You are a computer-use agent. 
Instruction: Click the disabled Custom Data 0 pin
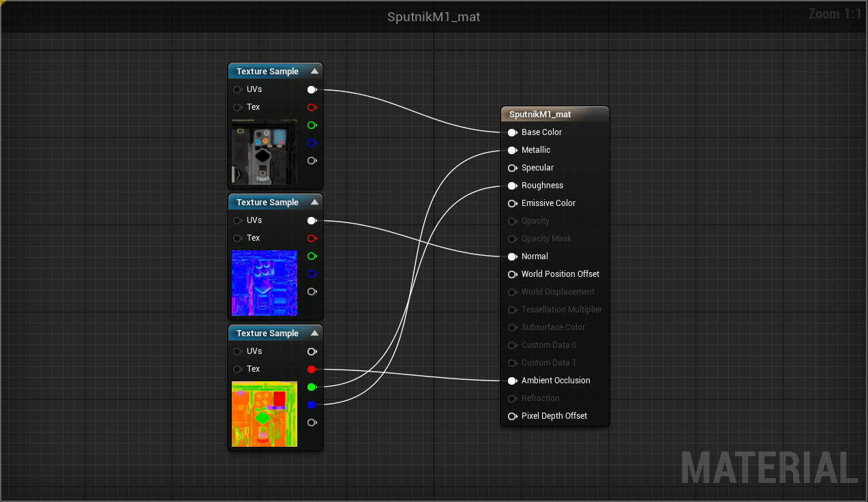click(x=512, y=345)
